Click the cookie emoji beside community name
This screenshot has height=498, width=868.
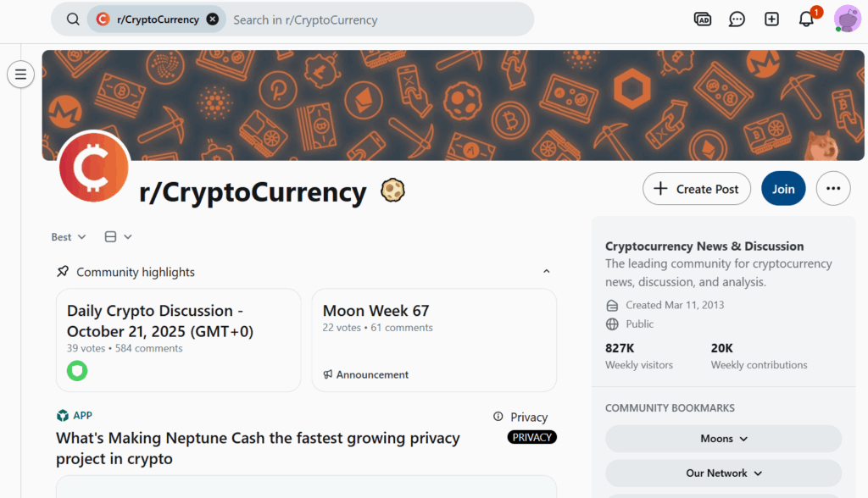click(x=392, y=191)
